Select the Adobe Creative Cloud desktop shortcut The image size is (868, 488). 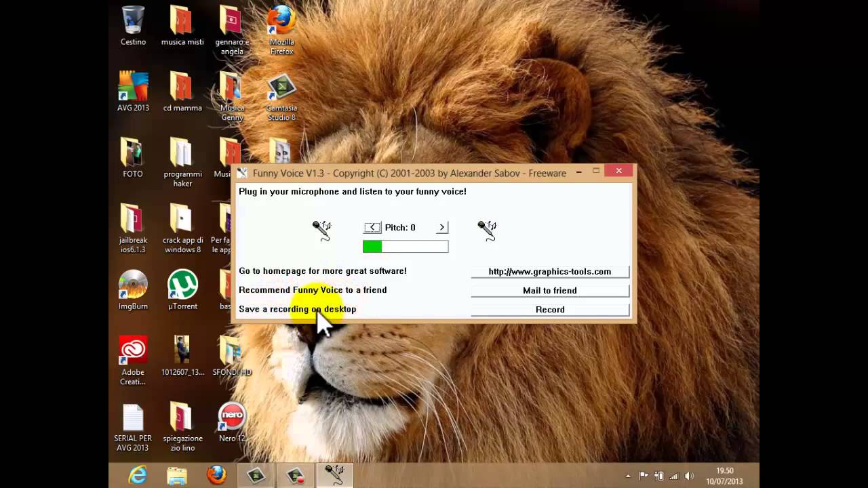tap(133, 360)
